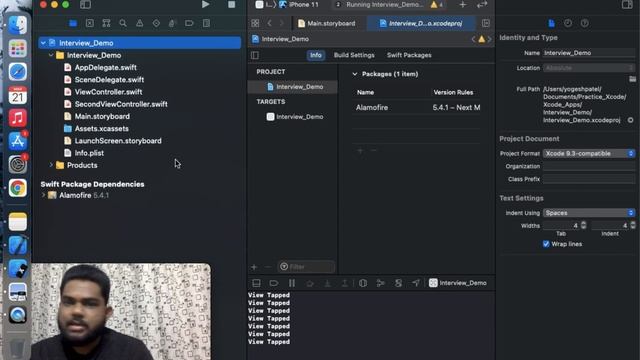640x360 pixels.
Task: Open SecondViewController.swift
Action: coord(121,104)
